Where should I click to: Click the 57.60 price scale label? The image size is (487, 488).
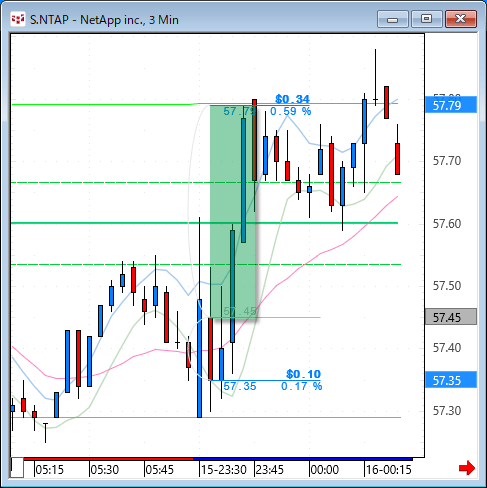coord(447,224)
